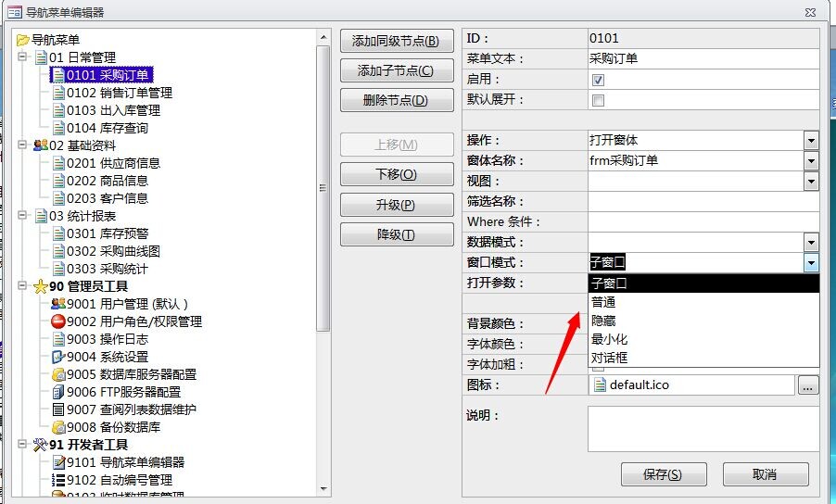Screen dimensions: 836x504
Task: Collapse the 01 日常管理 tree node
Action: point(22,57)
